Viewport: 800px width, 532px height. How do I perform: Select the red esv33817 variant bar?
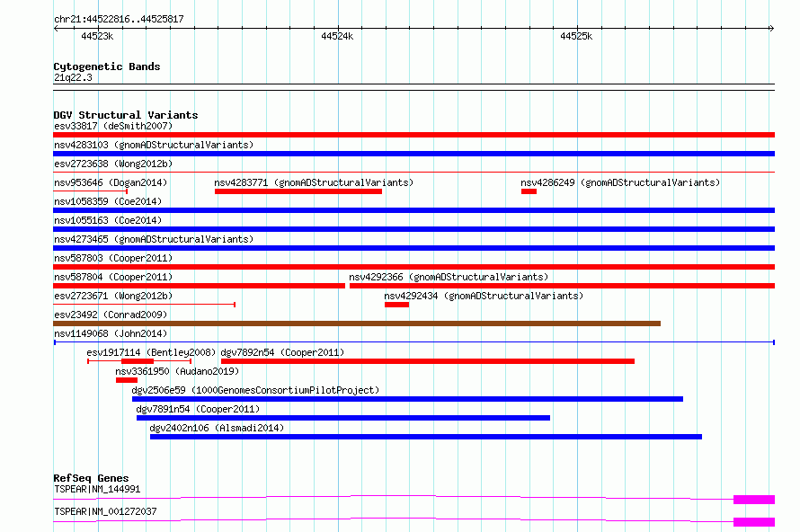(x=413, y=135)
